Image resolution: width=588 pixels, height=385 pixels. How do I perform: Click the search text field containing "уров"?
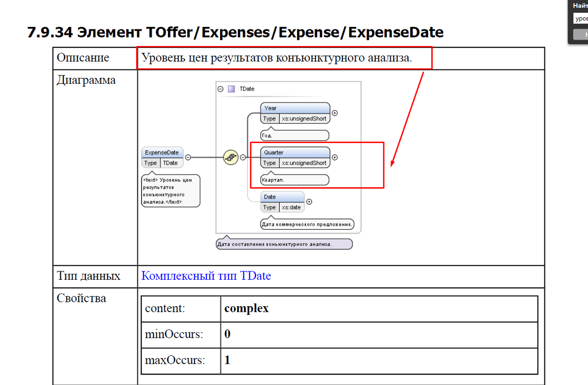tap(581, 18)
